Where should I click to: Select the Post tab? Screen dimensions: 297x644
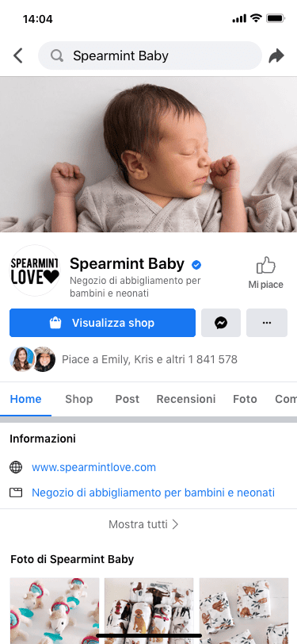(x=128, y=399)
